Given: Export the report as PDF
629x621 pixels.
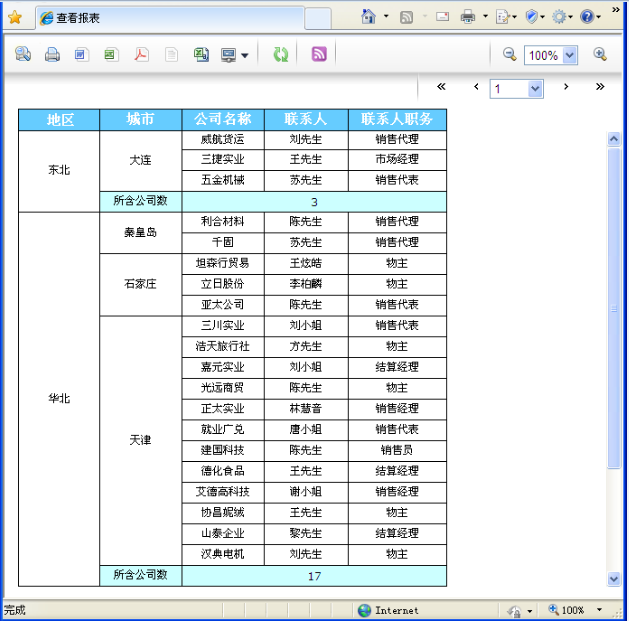Looking at the screenshot, I should coord(141,54).
